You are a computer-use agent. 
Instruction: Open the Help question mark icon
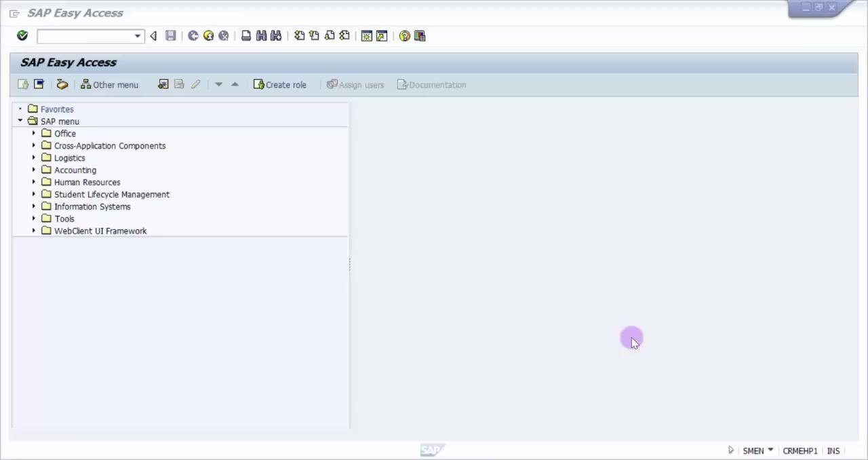pyautogui.click(x=405, y=36)
